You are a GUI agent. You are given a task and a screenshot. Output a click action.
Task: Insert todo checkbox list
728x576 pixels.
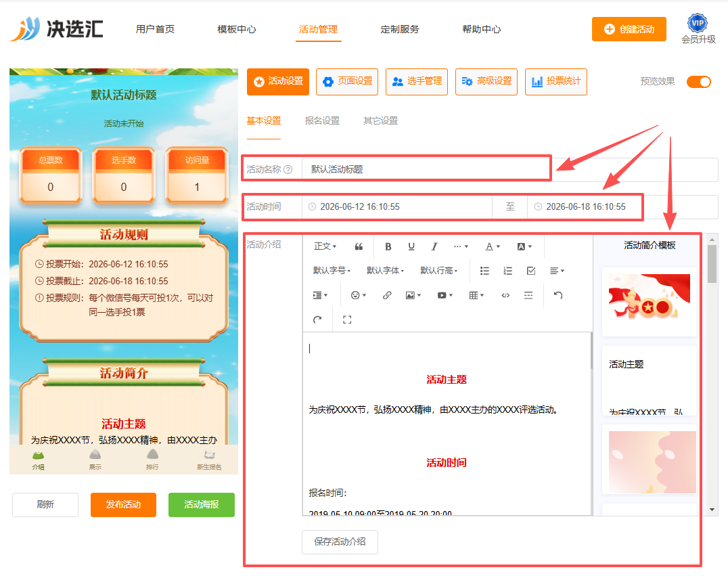[x=531, y=271]
